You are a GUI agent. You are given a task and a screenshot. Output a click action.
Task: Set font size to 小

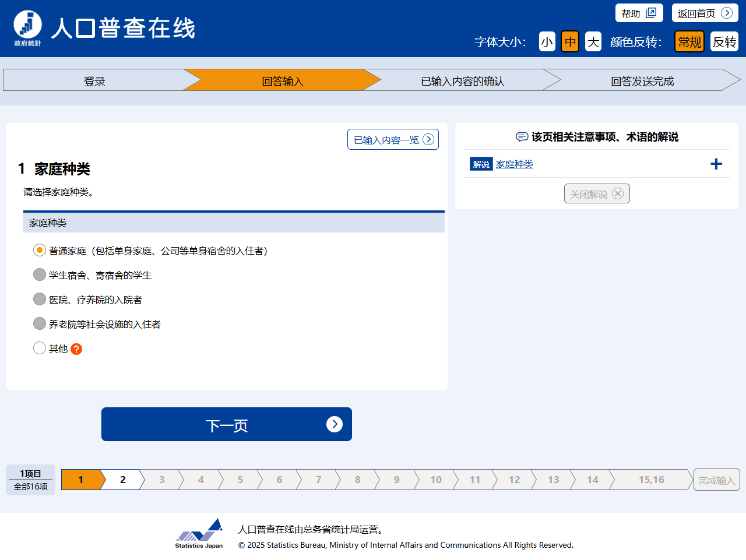(x=547, y=41)
